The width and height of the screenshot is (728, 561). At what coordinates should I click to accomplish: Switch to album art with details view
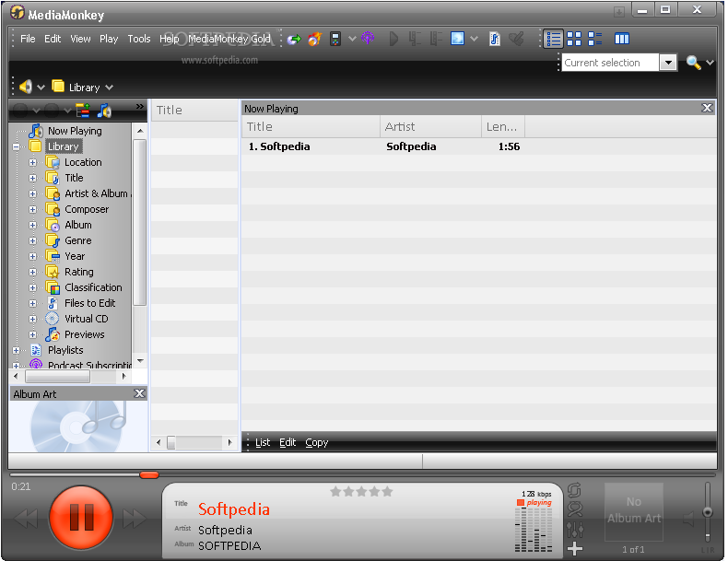click(594, 39)
